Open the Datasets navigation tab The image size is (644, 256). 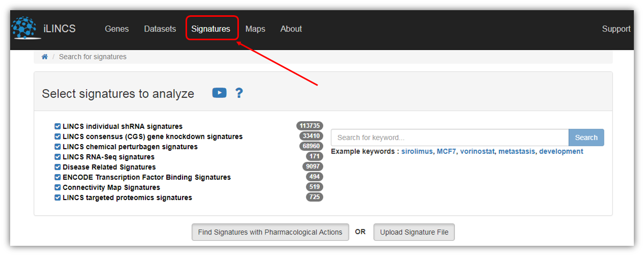160,29
